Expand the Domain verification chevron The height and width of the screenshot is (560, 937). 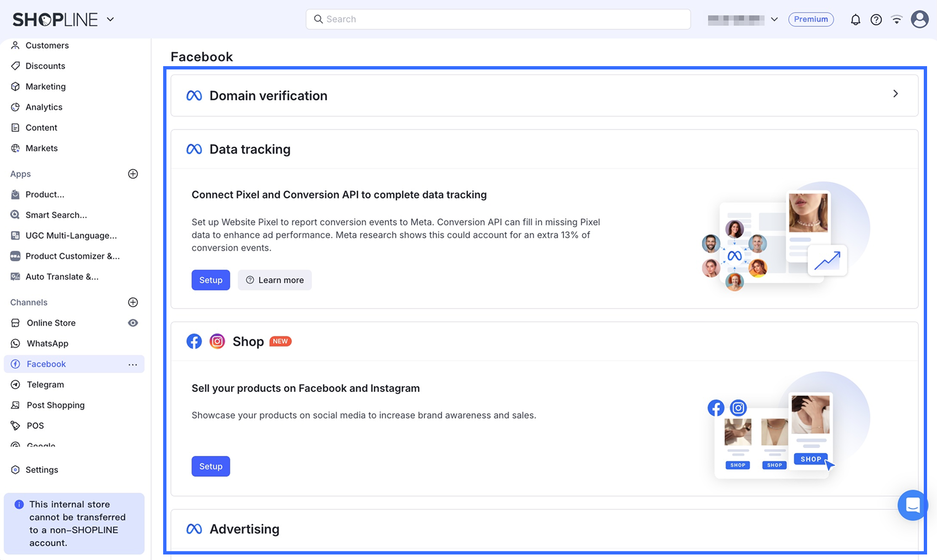tap(896, 94)
